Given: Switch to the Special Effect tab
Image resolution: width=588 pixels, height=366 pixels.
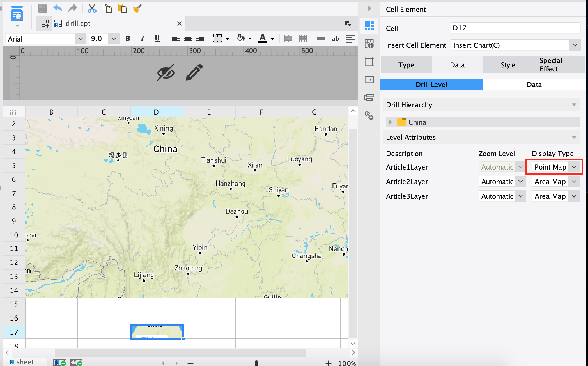Looking at the screenshot, I should 559,65.
